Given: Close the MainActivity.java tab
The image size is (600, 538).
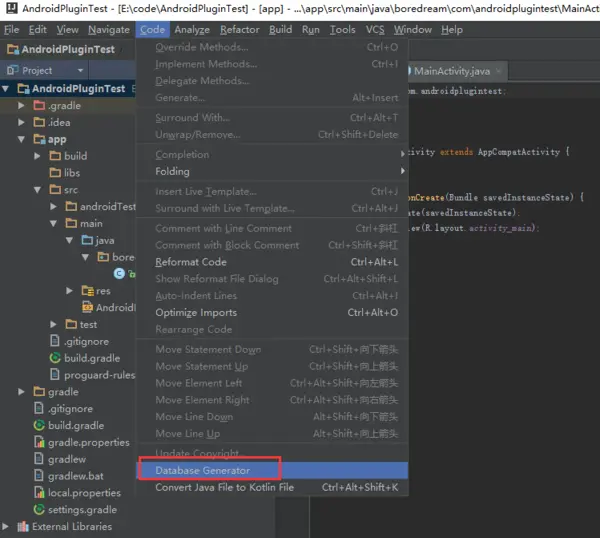Looking at the screenshot, I should 498,71.
